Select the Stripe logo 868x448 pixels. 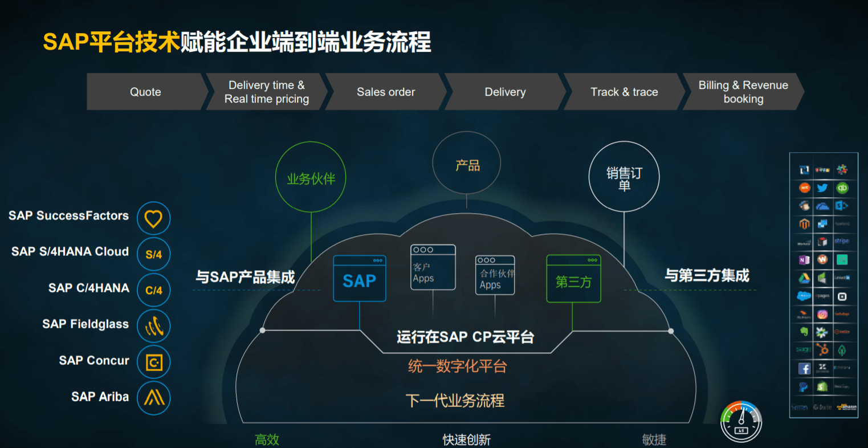(x=842, y=241)
